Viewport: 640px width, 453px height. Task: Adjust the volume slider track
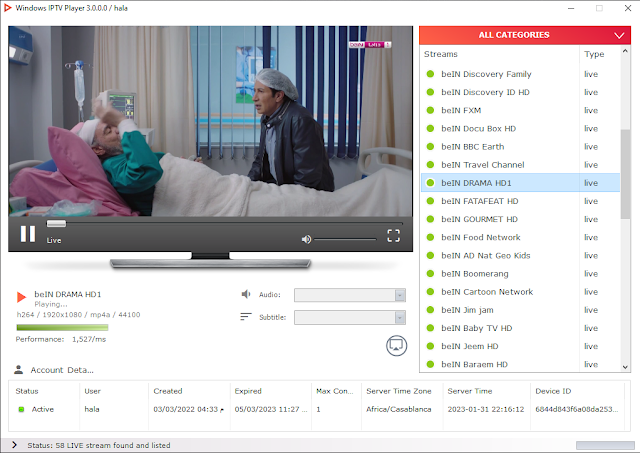tap(345, 239)
